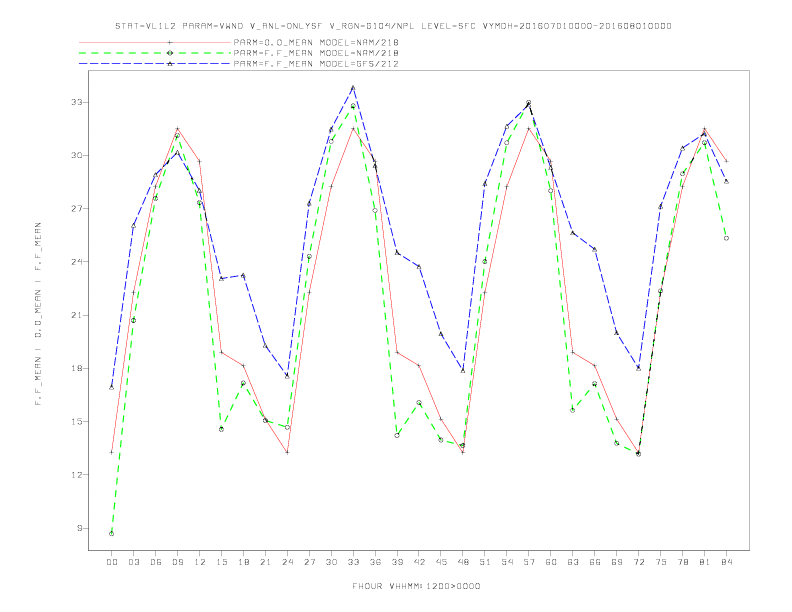792x612 pixels.
Task: Click x-axis forecast hour label 24
Action: [287, 562]
